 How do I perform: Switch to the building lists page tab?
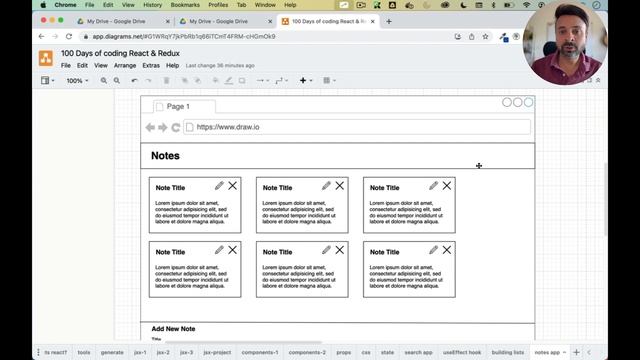pyautogui.click(x=508, y=352)
